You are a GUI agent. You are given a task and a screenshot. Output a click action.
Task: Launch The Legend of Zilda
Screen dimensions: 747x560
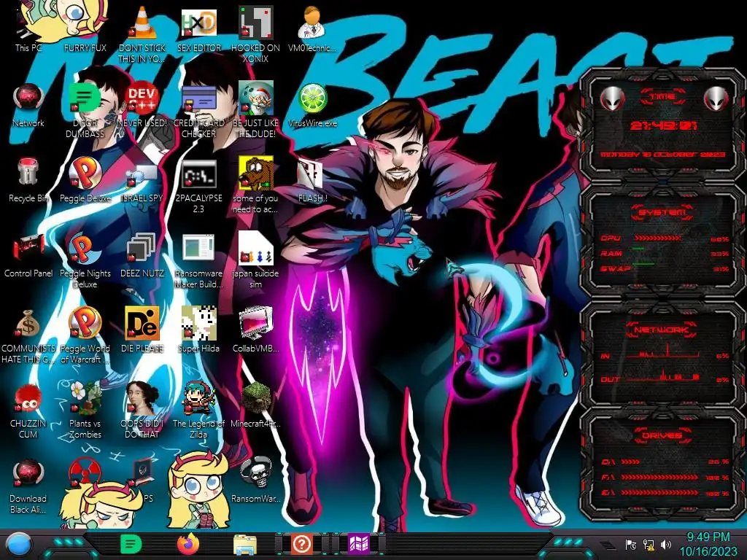pyautogui.click(x=198, y=411)
